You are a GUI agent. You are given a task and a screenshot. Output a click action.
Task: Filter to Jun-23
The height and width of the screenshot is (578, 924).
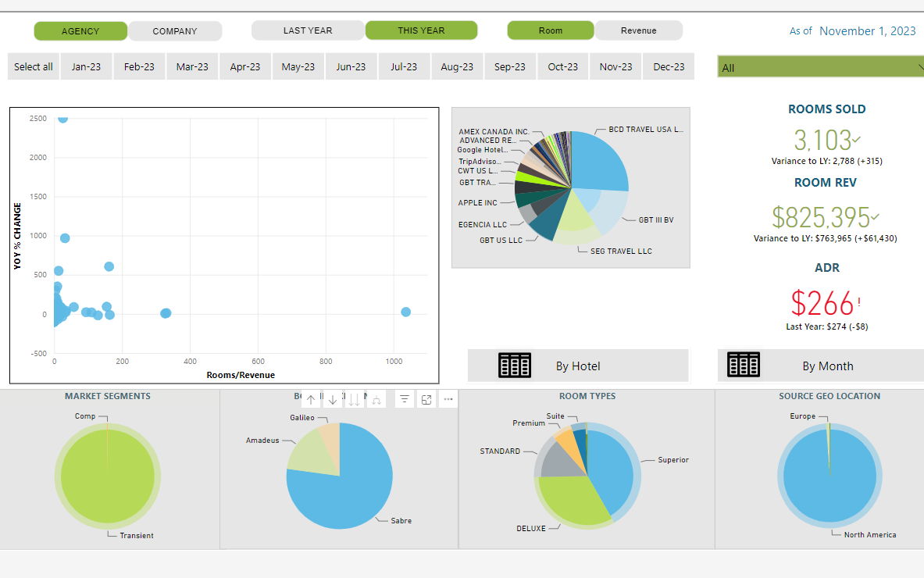point(351,66)
